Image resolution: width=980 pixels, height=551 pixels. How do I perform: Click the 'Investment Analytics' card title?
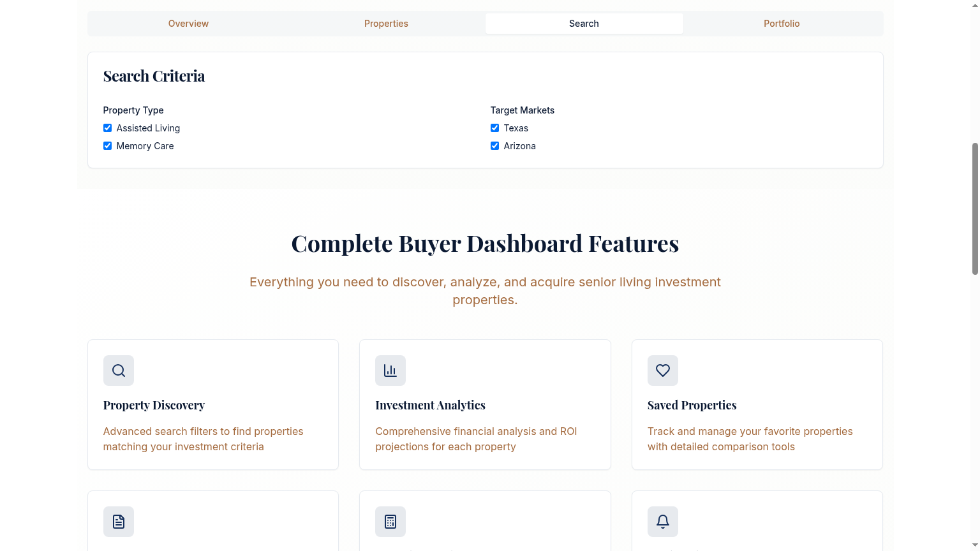tap(430, 405)
